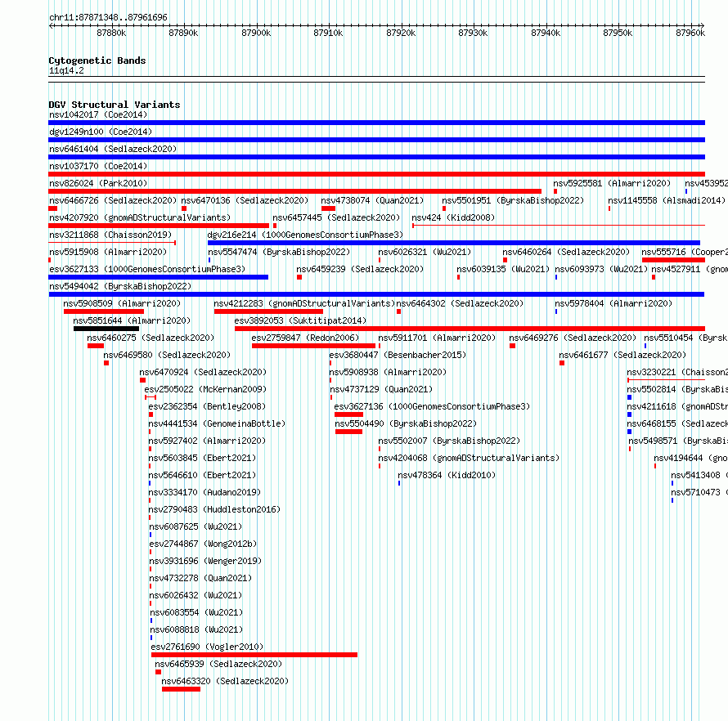Select nsv5925581 (Almarri2020) label
728x721 pixels.
[612, 183]
